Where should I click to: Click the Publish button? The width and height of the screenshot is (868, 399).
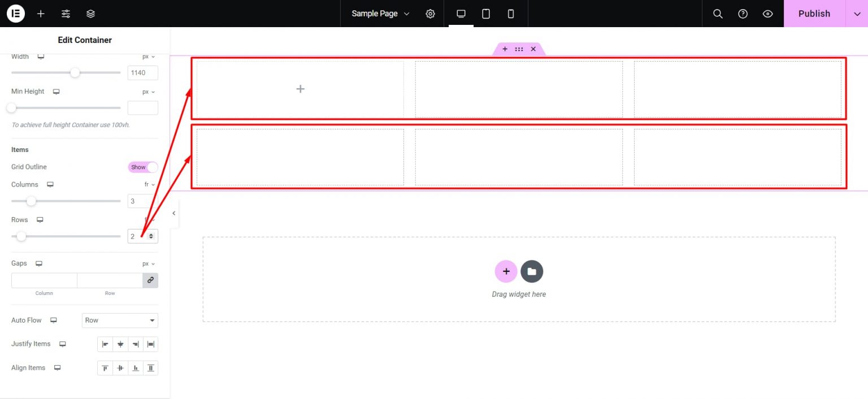(814, 14)
